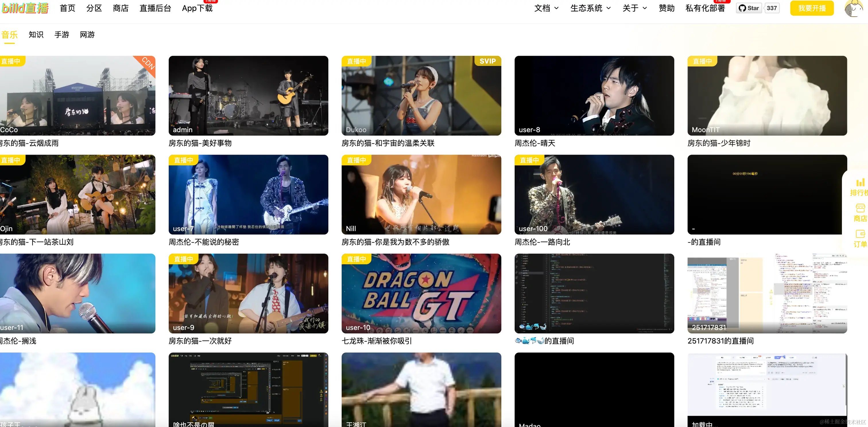Viewport: 868px width, 427px height.
Task: Switch to the 知识 category tab
Action: click(36, 35)
